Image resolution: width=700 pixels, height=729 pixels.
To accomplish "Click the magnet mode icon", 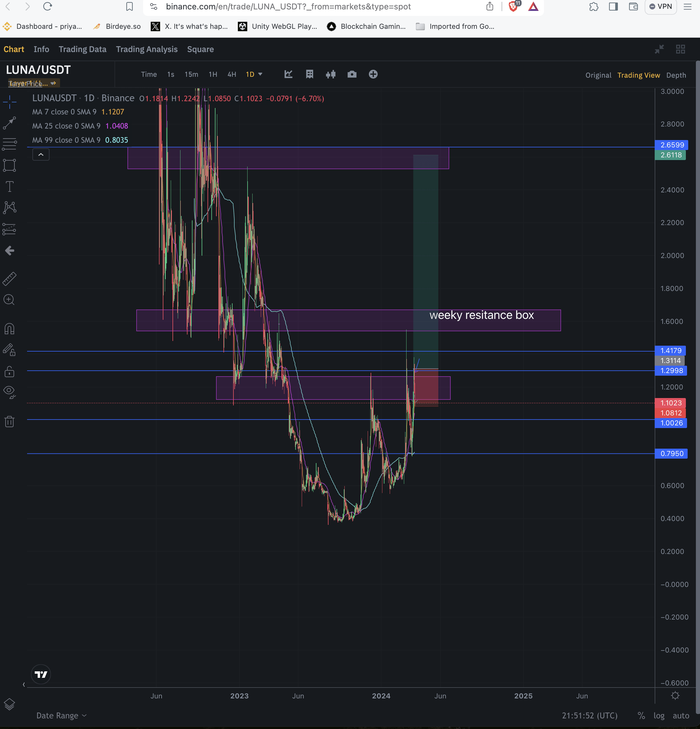I will tap(9, 329).
